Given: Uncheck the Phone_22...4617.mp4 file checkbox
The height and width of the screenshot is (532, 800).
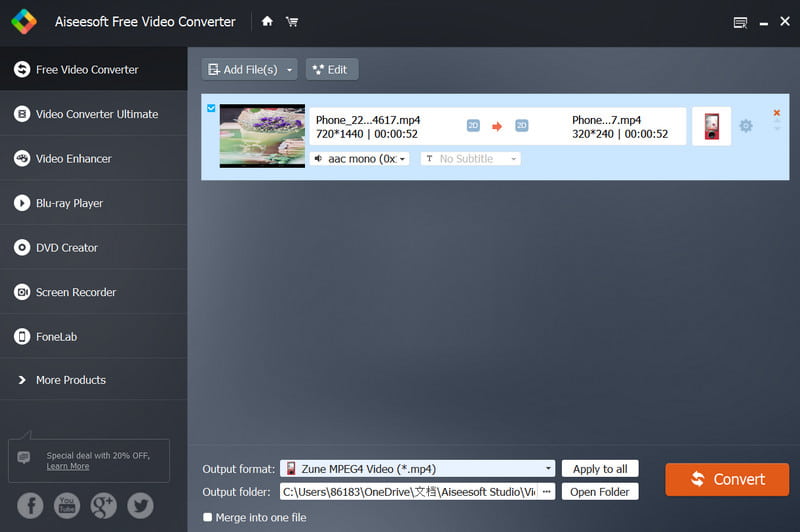Looking at the screenshot, I should pyautogui.click(x=211, y=108).
